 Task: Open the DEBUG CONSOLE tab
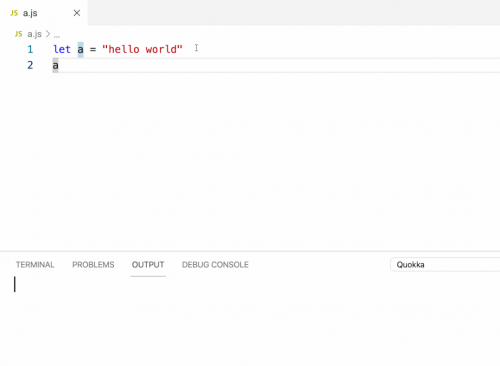pyautogui.click(x=215, y=265)
